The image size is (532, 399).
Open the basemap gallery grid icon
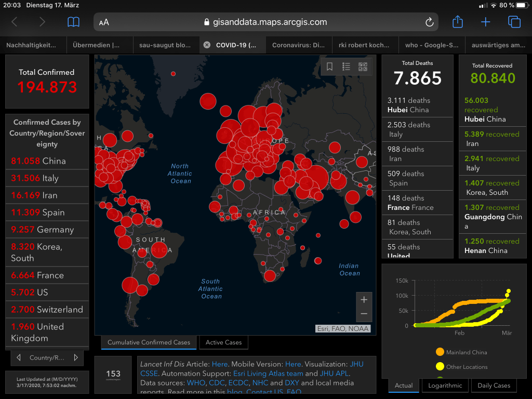[x=363, y=66]
